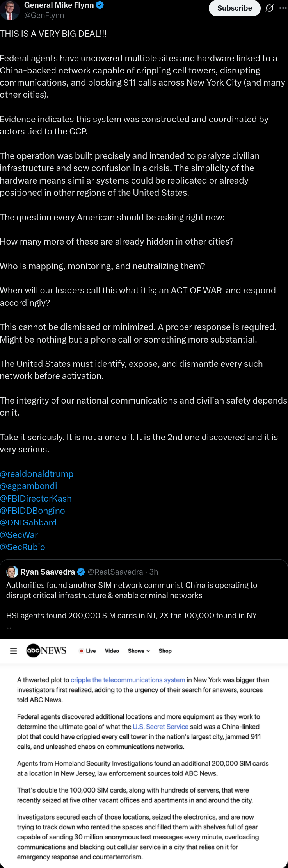Click General Mike Flynn's profile avatar
288x868 pixels.
[x=10, y=10]
